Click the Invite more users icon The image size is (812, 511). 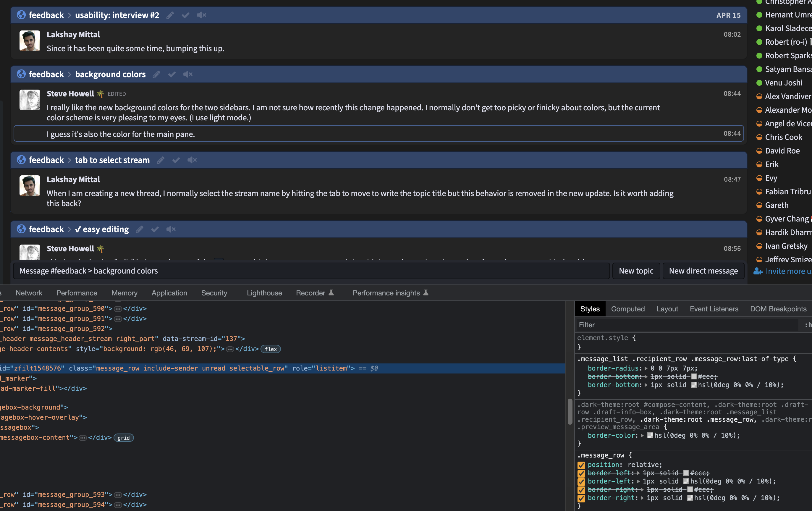pos(758,271)
